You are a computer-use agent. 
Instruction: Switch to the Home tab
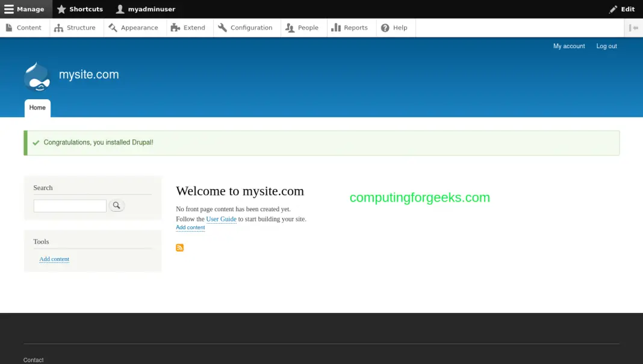click(x=37, y=108)
